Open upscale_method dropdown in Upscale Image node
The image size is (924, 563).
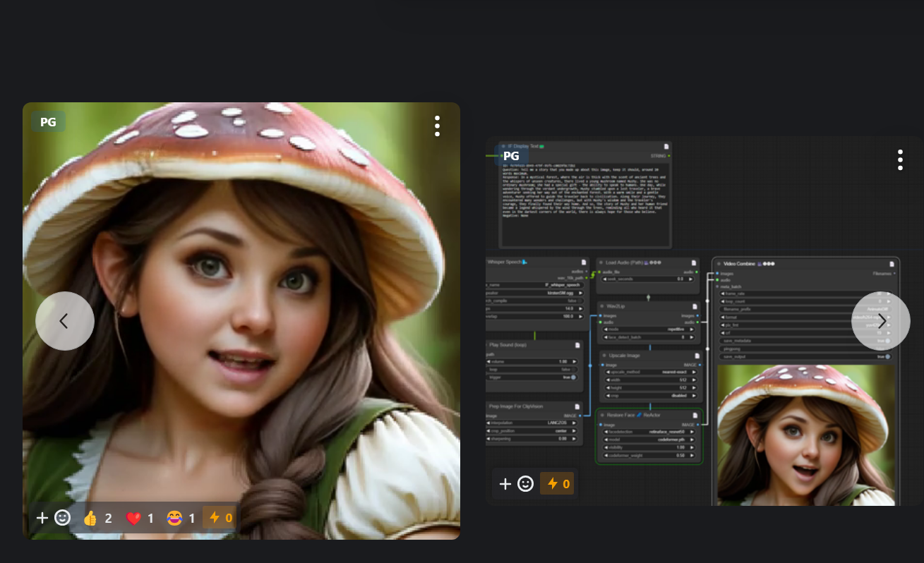click(x=649, y=372)
